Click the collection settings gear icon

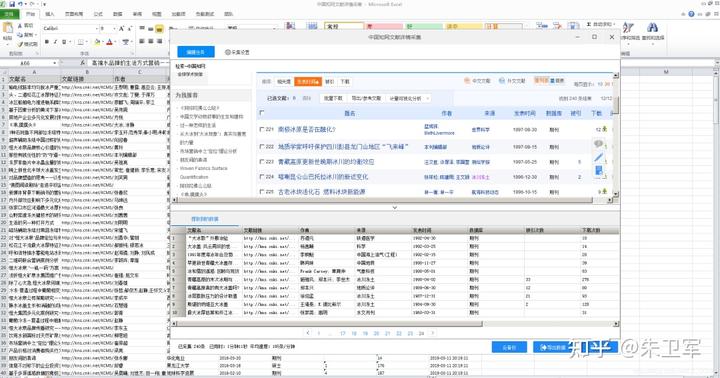coord(228,52)
